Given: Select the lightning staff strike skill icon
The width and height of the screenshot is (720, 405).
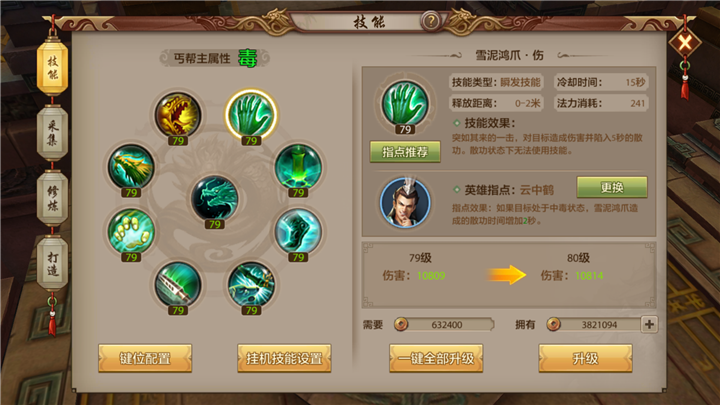Looking at the screenshot, I should (x=251, y=284).
